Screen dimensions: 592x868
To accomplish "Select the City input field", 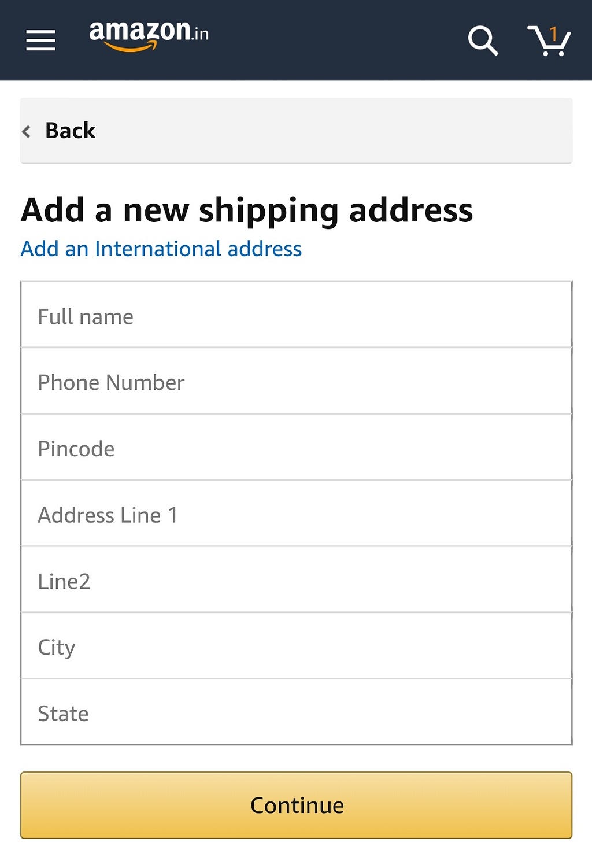I will click(296, 647).
